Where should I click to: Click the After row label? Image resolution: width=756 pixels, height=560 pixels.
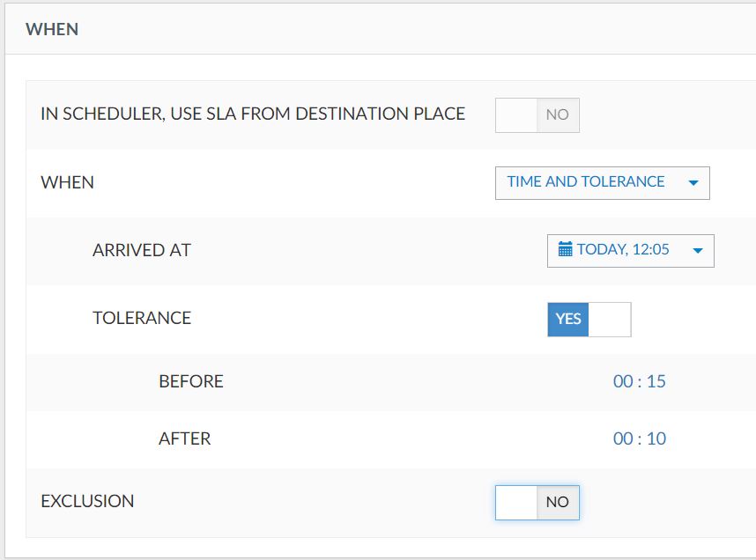[185, 438]
